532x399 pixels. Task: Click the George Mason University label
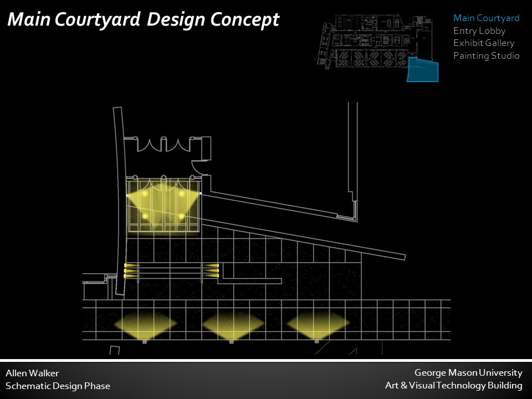tap(468, 372)
